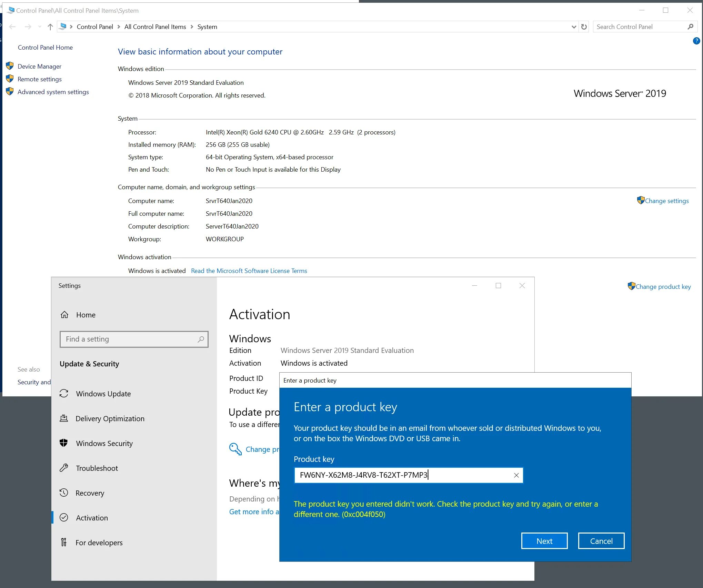Viewport: 703px width, 588px height.
Task: Click the computer icon in address bar
Action: (63, 26)
